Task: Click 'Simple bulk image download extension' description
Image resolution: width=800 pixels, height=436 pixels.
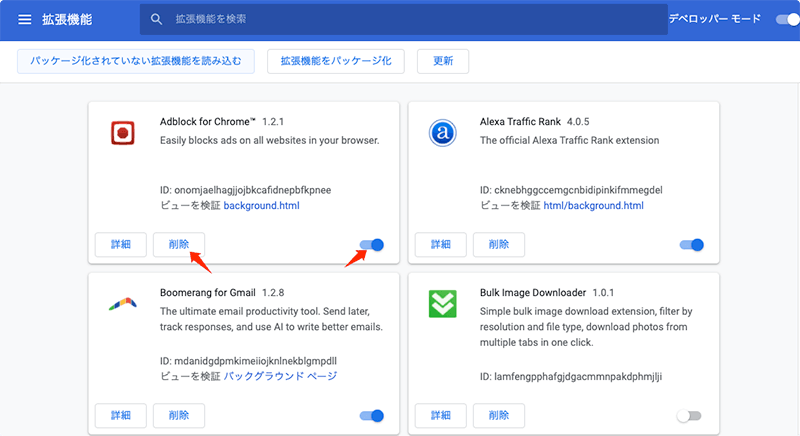Action: point(586,327)
